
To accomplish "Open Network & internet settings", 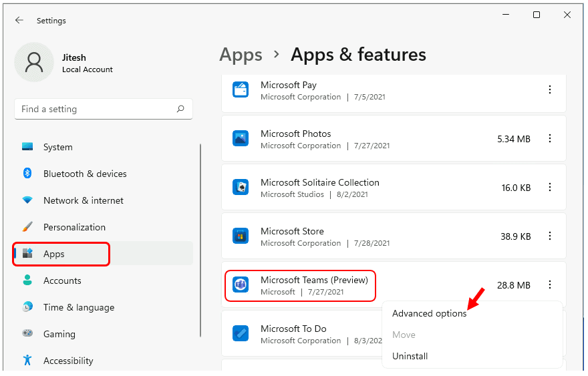I will (x=84, y=200).
